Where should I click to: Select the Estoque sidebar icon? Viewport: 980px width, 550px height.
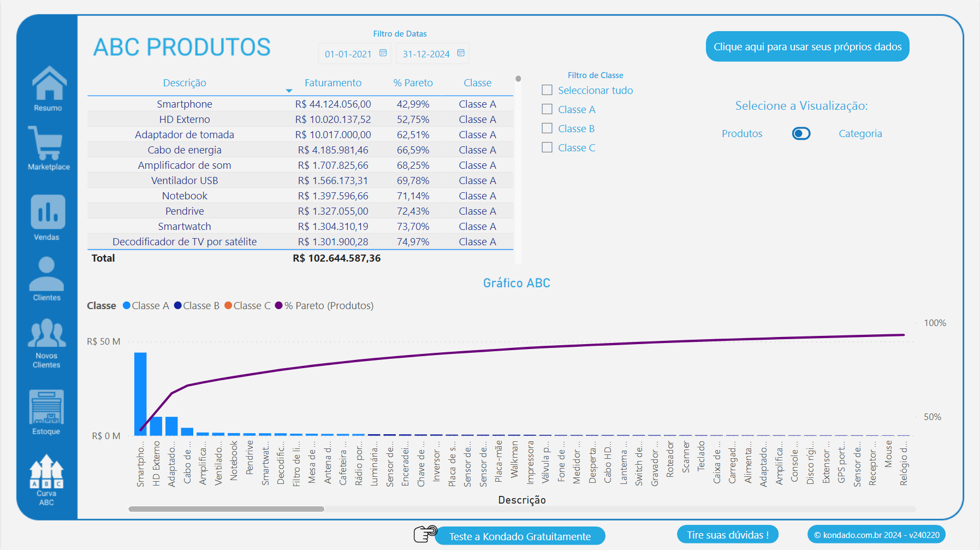(46, 408)
